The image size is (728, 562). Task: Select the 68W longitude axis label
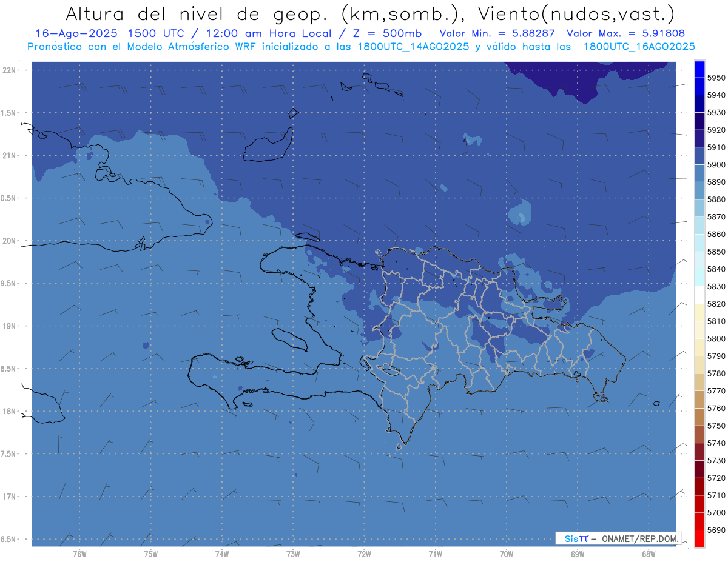coord(648,554)
